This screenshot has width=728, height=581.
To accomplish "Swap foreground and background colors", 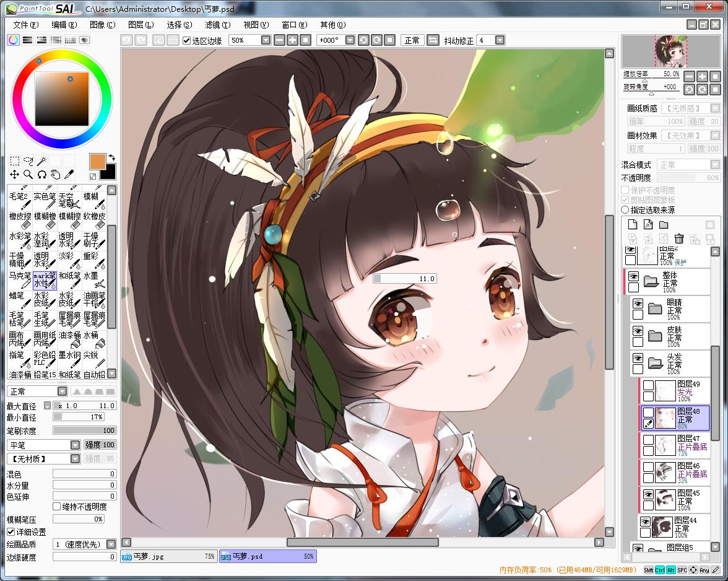I will coord(111,158).
